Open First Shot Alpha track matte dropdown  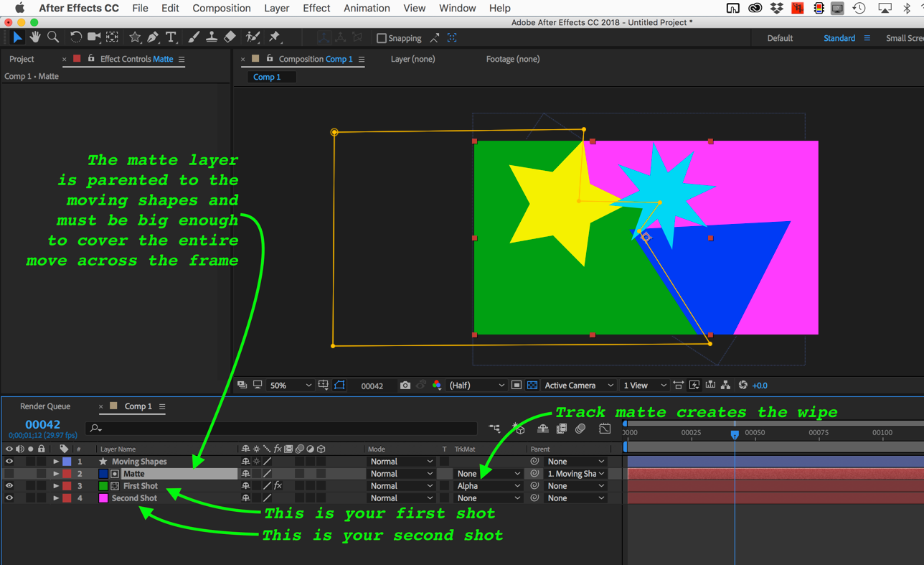coord(488,486)
